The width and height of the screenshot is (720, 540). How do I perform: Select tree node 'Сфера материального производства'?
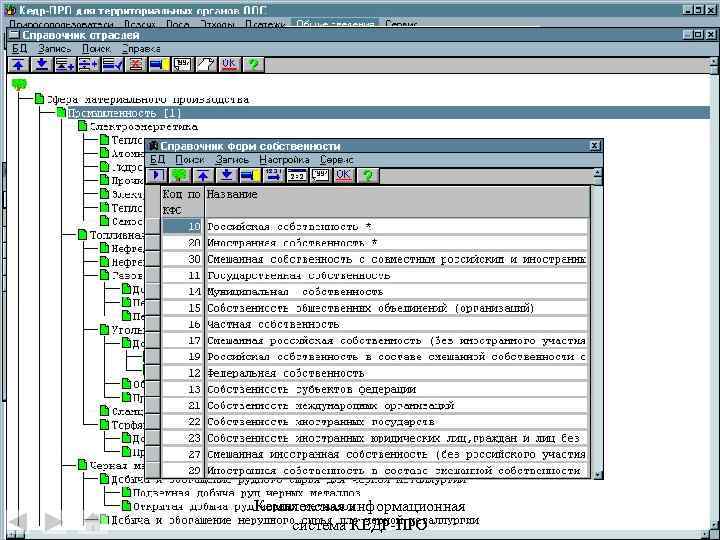(x=148, y=100)
